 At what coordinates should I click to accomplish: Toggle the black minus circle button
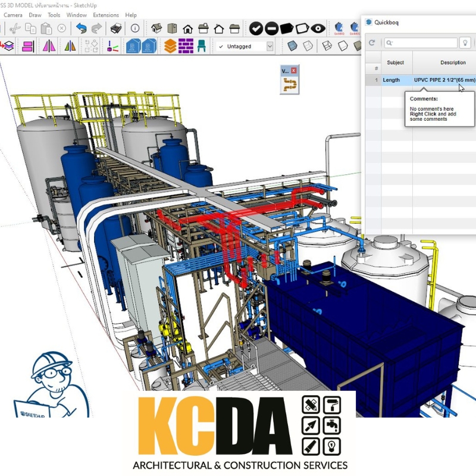point(272,29)
